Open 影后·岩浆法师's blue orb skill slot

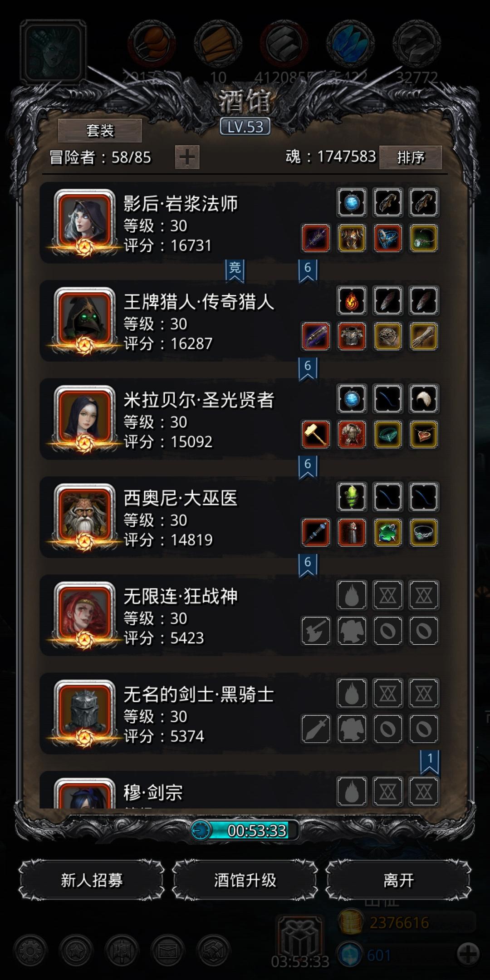[352, 202]
